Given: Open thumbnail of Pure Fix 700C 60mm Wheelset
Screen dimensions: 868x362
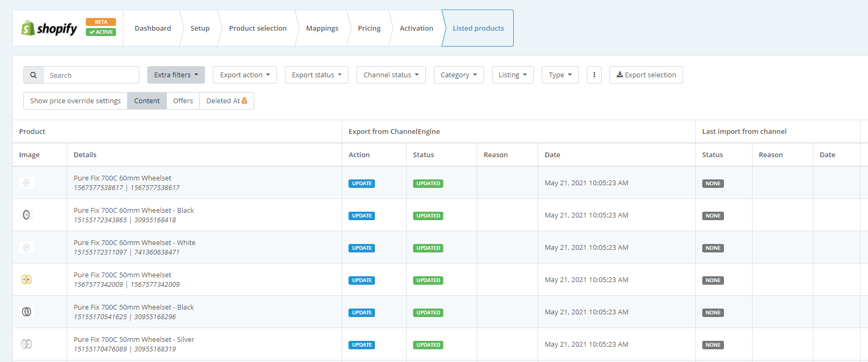Looking at the screenshot, I should (26, 183).
